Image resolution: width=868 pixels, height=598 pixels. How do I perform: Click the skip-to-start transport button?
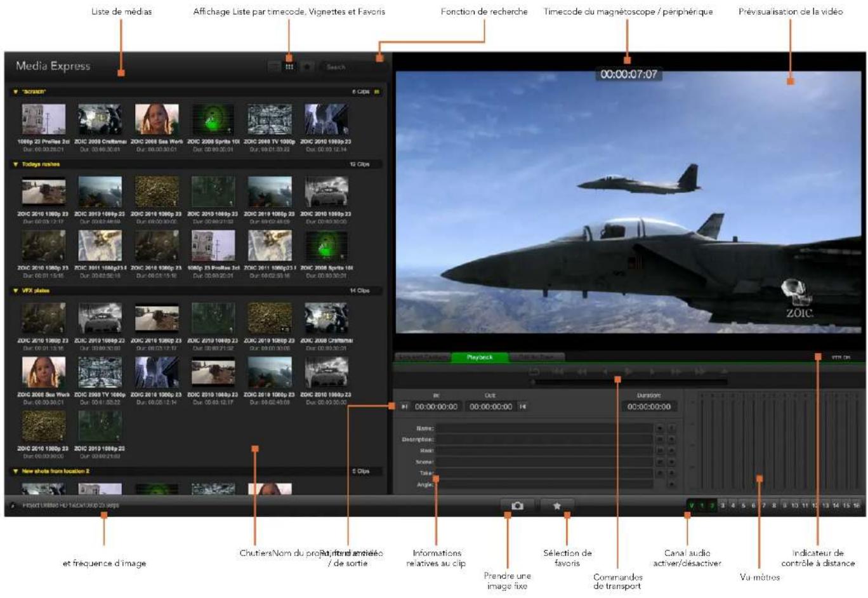pos(558,371)
